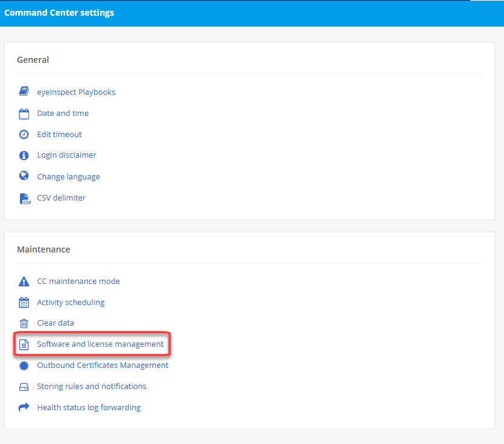The width and height of the screenshot is (504, 444).
Task: Open CC maintenance mode
Action: click(78, 282)
